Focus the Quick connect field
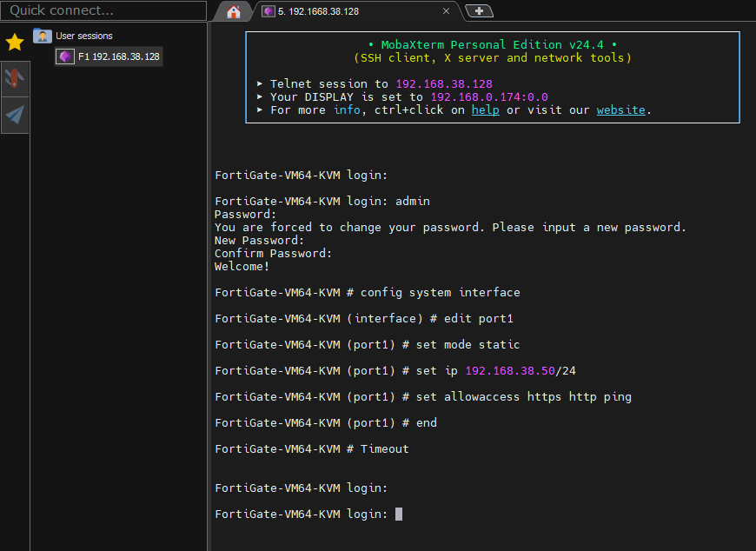Image resolution: width=756 pixels, height=551 pixels. (103, 10)
